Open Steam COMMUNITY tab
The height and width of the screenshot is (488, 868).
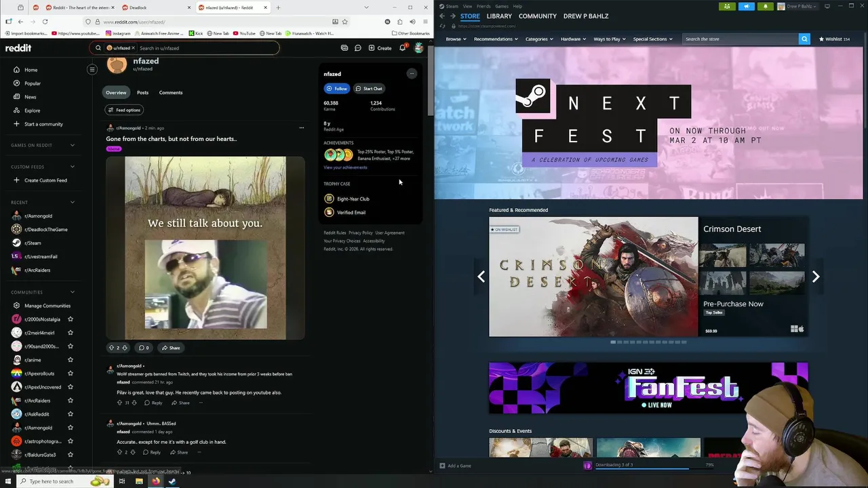[538, 16]
